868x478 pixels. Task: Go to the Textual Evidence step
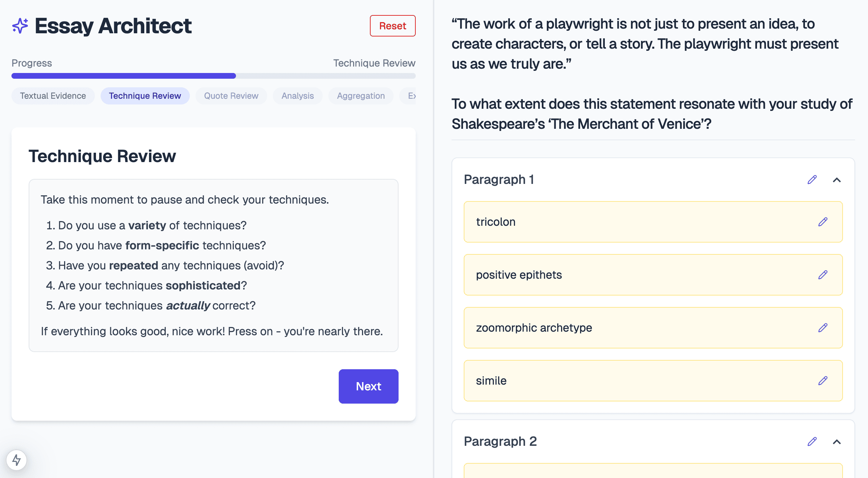[x=53, y=96]
